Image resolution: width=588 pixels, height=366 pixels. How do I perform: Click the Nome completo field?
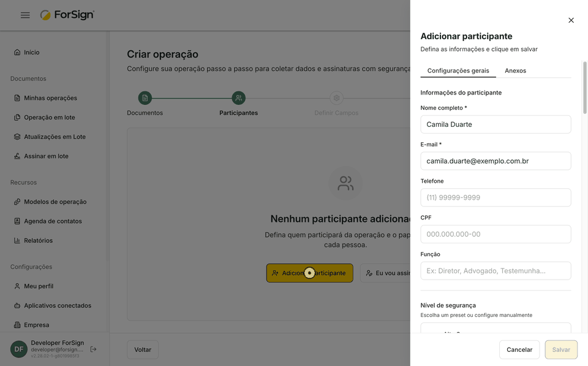pyautogui.click(x=496, y=124)
